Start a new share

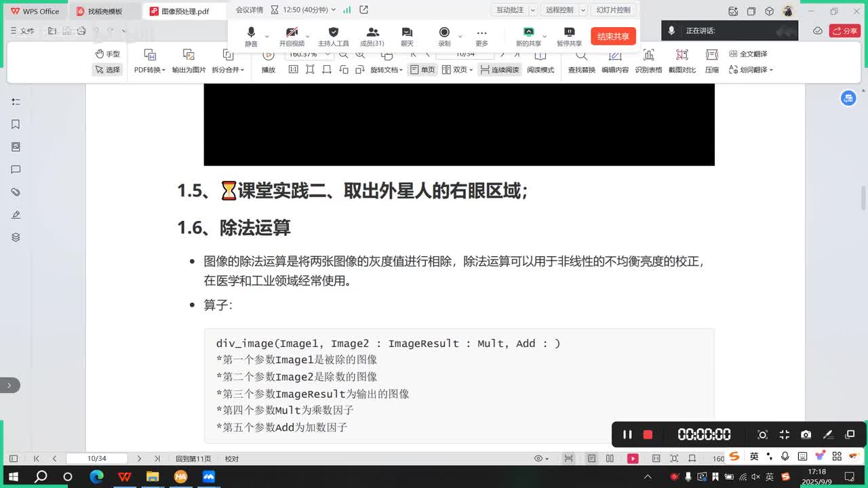click(x=528, y=37)
